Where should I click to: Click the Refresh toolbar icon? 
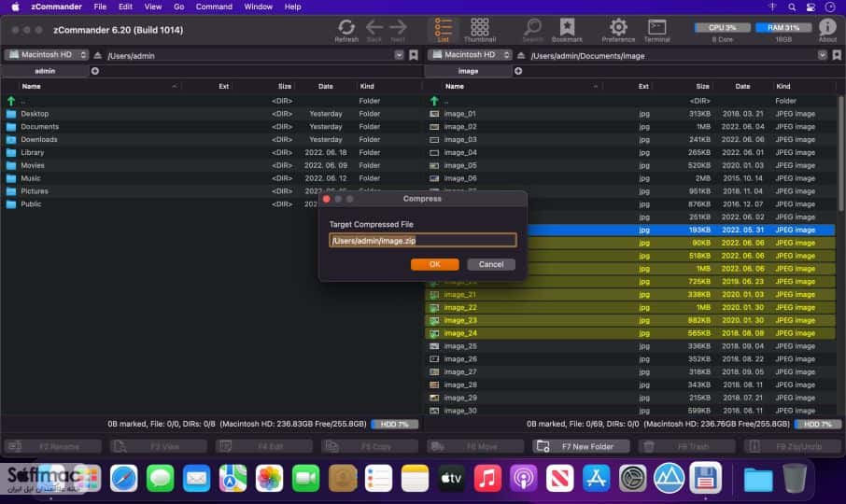coord(346,30)
